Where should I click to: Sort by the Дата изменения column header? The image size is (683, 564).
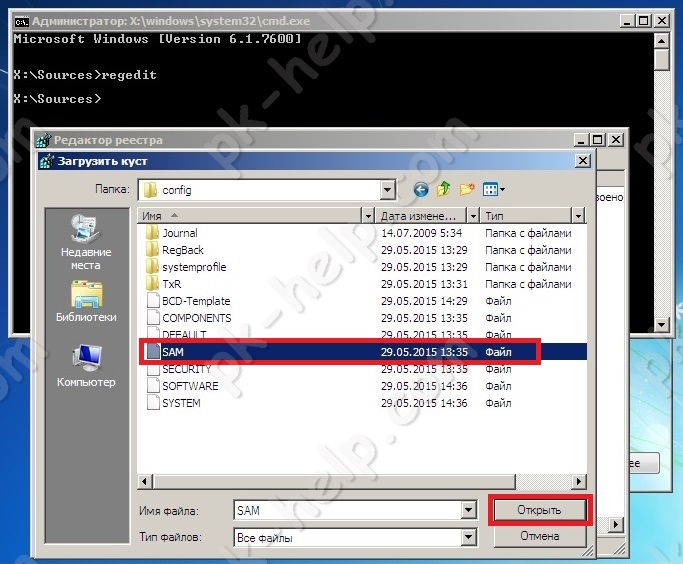click(421, 216)
